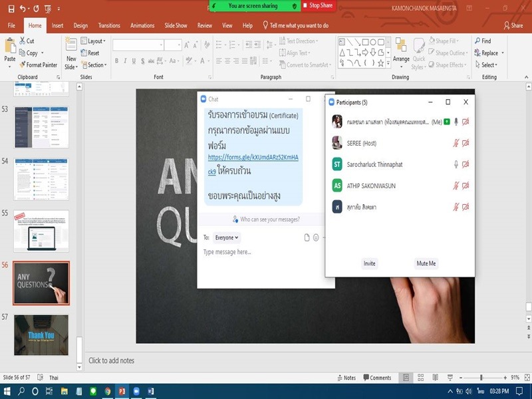Switch to the Slide Show tab
Viewport: 532px width, 399px height.
click(176, 25)
